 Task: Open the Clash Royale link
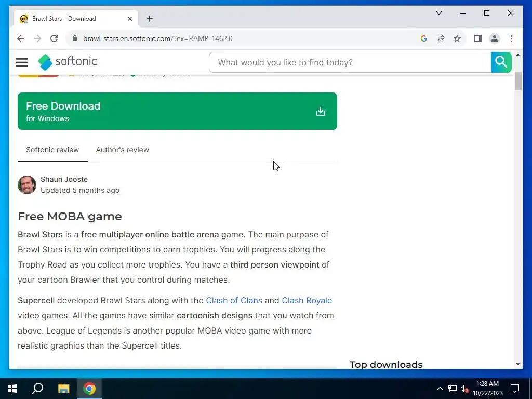tap(307, 301)
